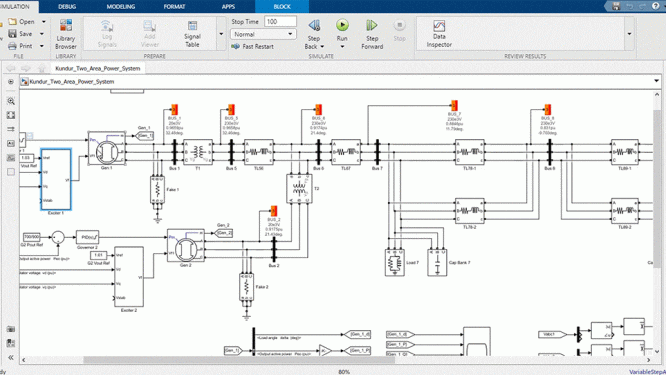This screenshot has height=375, width=666.
Task: Switch to the APPS tab
Action: [x=228, y=6]
